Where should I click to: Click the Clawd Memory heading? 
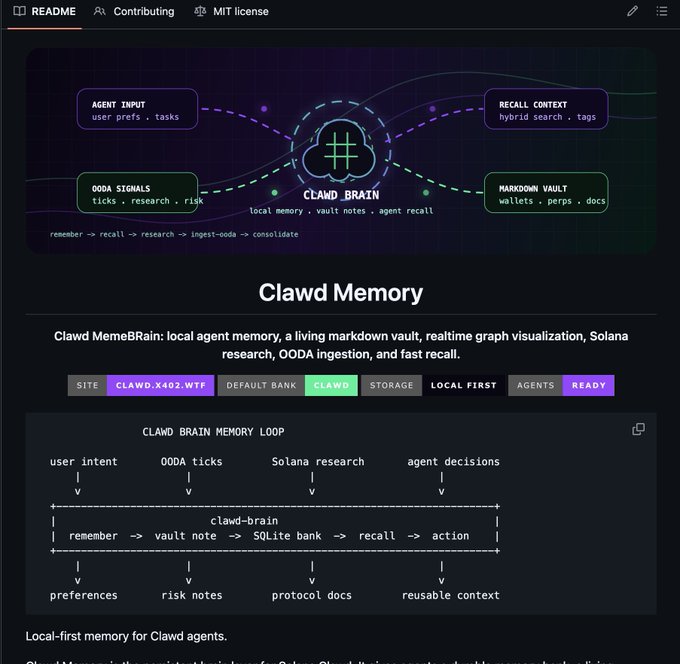point(341,293)
